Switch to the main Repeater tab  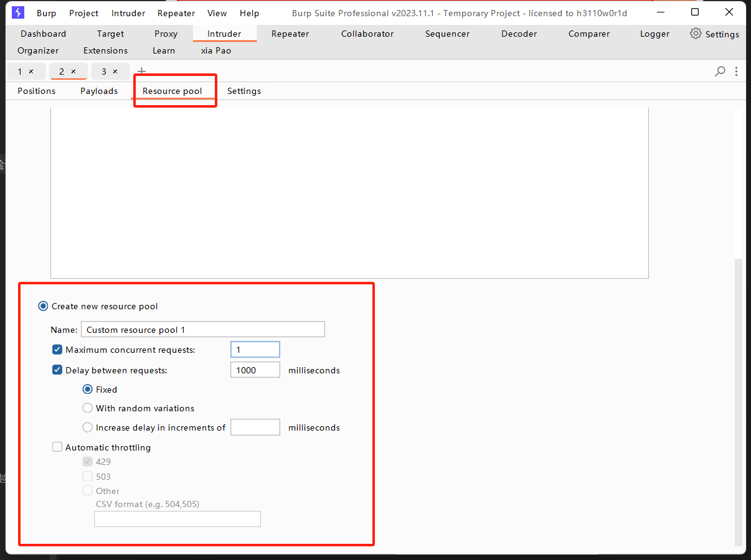pos(290,34)
